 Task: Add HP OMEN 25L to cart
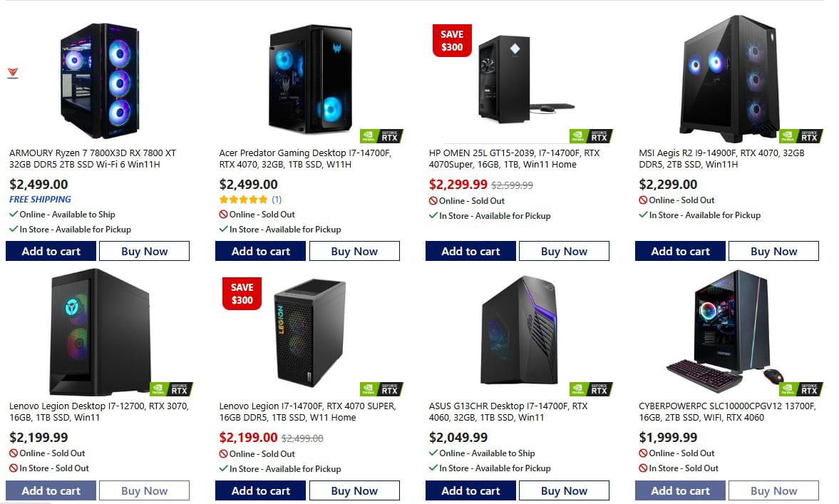tap(471, 251)
